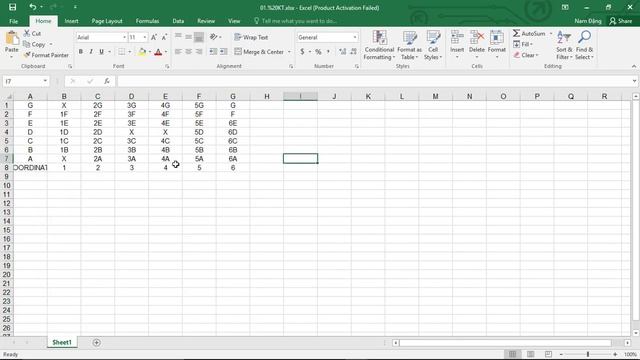Switch to the Data tab
Viewport: 640px width, 360px height.
[178, 21]
